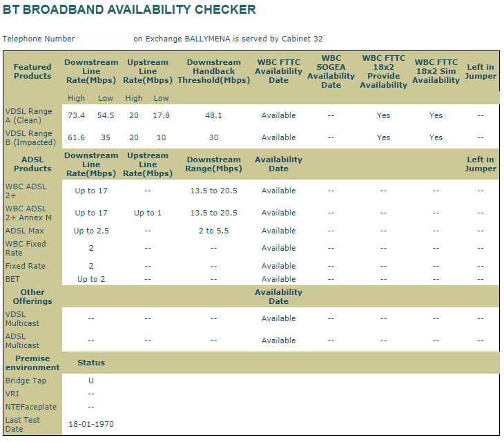Click the 48.1 handback threshold value

pyautogui.click(x=213, y=115)
